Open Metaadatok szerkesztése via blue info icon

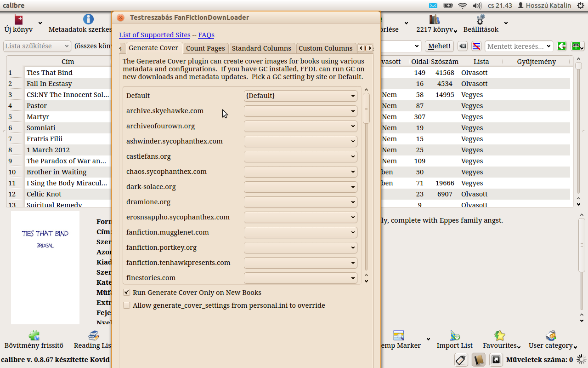88,19
